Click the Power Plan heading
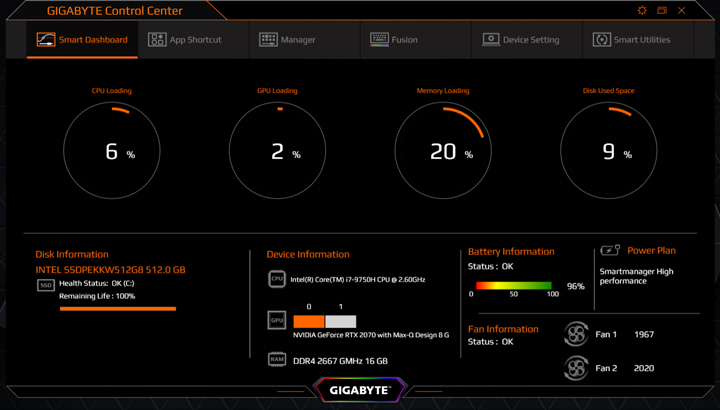 pos(651,251)
